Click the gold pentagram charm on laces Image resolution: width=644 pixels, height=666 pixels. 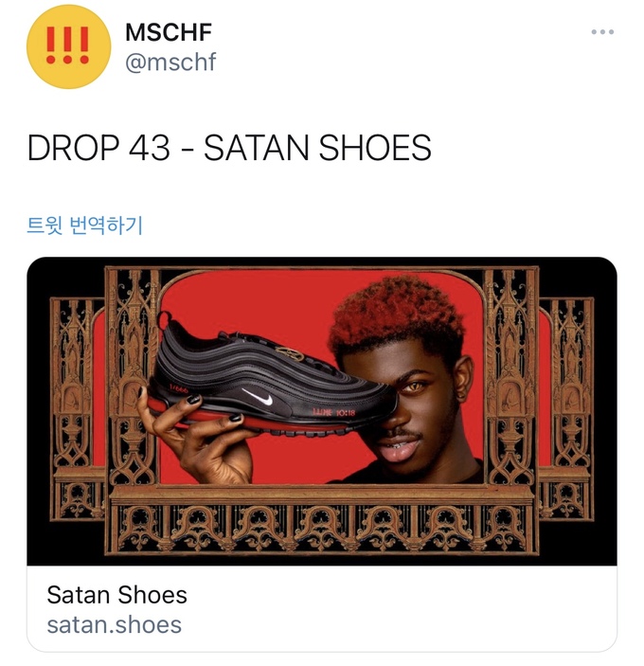291,352
